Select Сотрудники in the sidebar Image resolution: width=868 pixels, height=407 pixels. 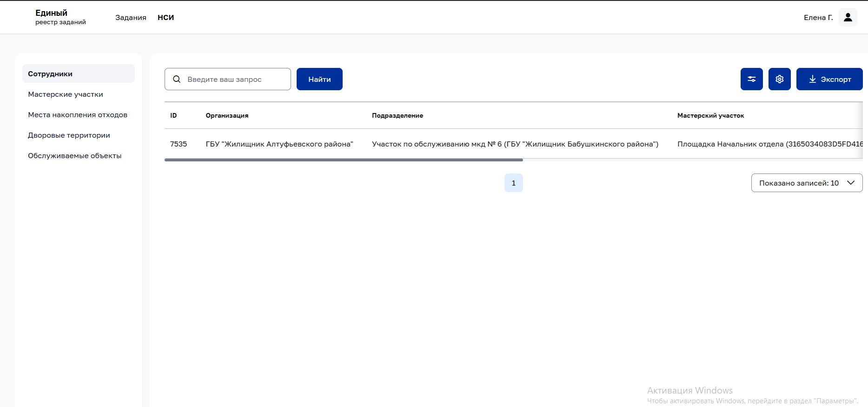point(79,73)
